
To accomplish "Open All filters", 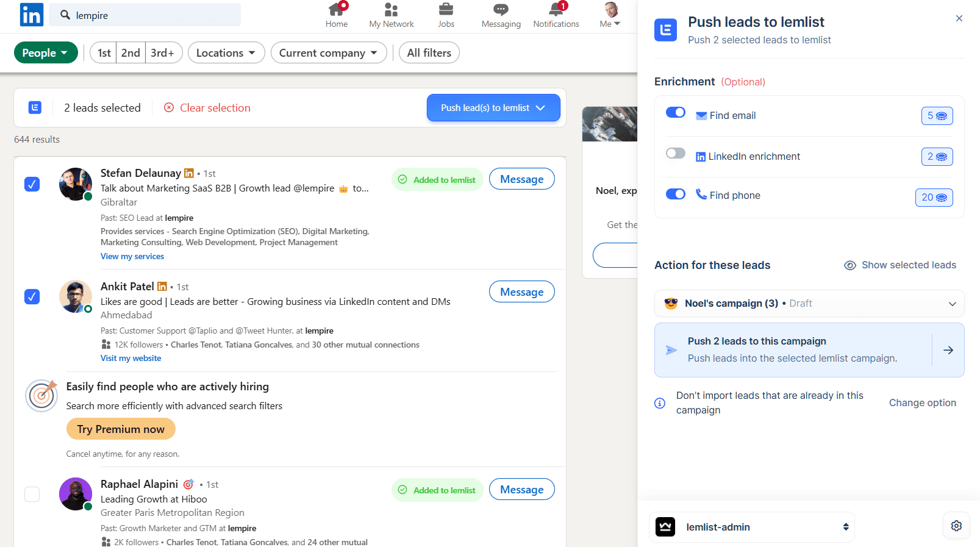I will pos(429,53).
